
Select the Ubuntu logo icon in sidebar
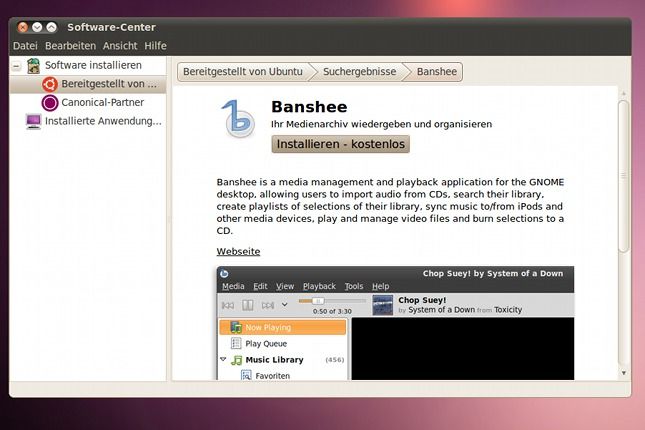(49, 84)
